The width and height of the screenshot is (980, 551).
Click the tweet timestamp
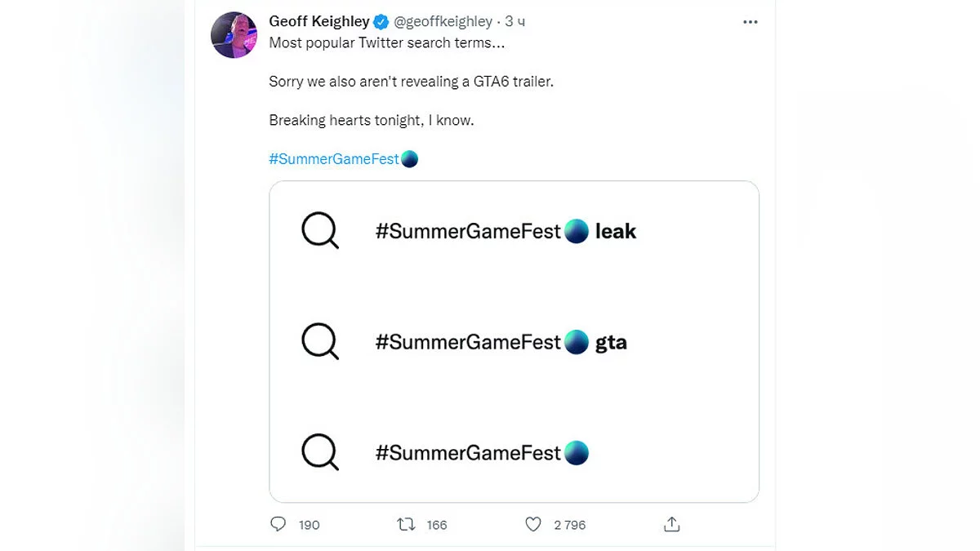pyautogui.click(x=515, y=21)
